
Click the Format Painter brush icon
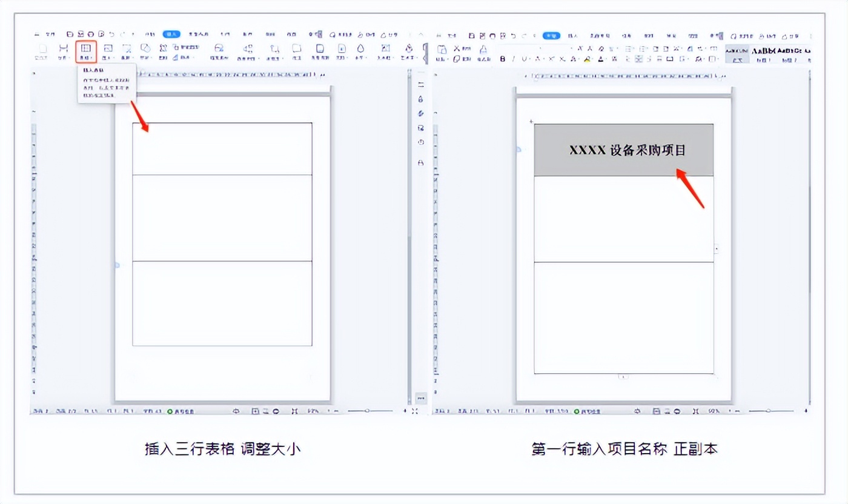click(x=483, y=50)
